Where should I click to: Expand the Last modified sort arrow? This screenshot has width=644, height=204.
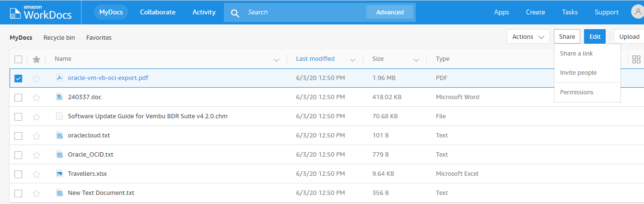tap(353, 60)
